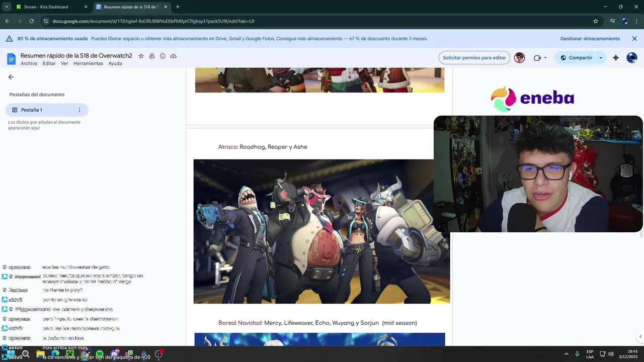This screenshot has height=362, width=644.
Task: Click the 'Pestañas del documento' label
Action: click(37, 95)
